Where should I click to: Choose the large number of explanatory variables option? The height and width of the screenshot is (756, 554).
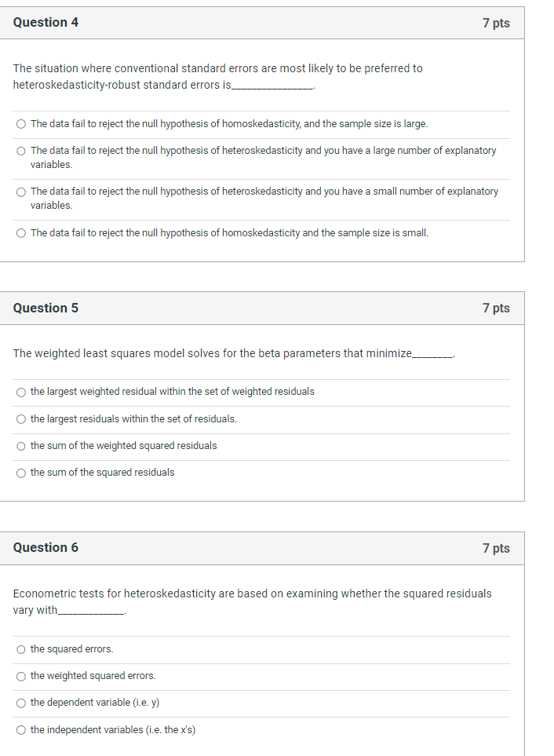click(x=20, y=151)
